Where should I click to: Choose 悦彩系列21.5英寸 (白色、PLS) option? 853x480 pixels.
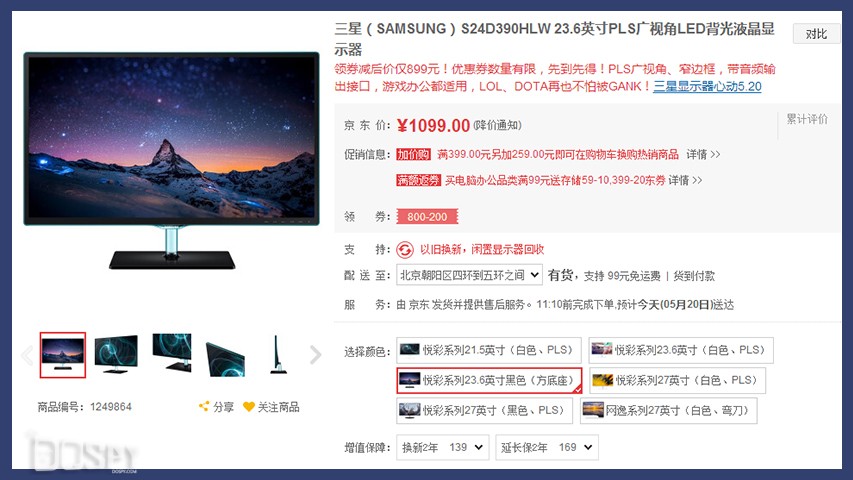pyautogui.click(x=489, y=350)
